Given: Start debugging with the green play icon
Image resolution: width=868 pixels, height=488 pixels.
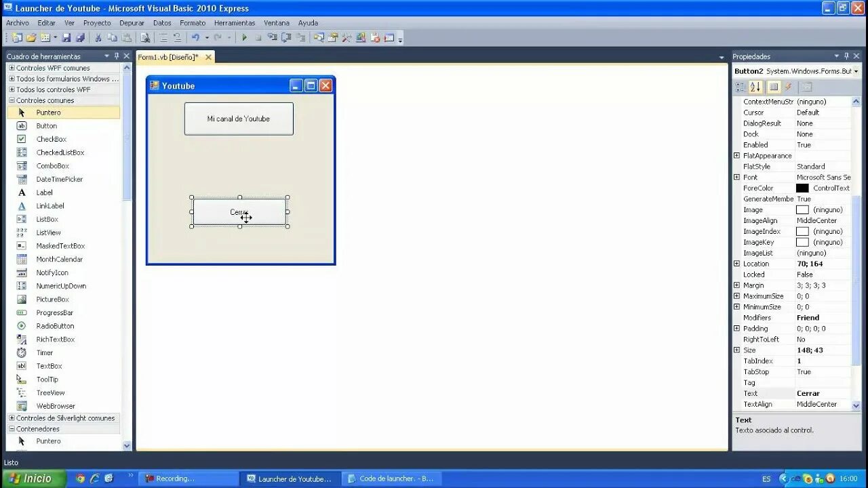Looking at the screenshot, I should pyautogui.click(x=244, y=38).
